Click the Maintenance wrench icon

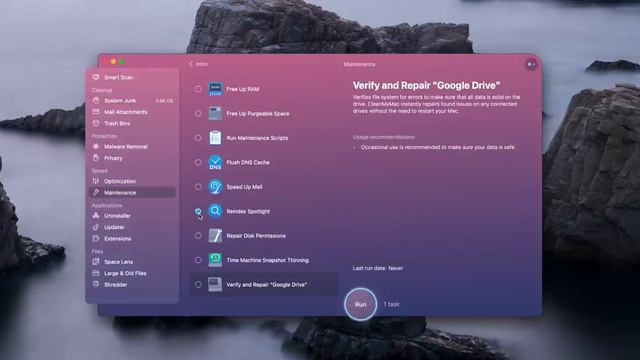pos(96,193)
